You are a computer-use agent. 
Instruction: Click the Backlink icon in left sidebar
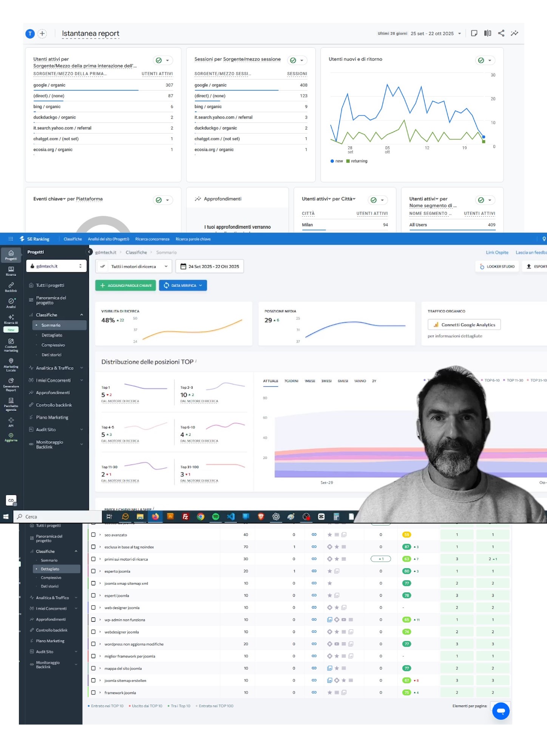[11, 287]
